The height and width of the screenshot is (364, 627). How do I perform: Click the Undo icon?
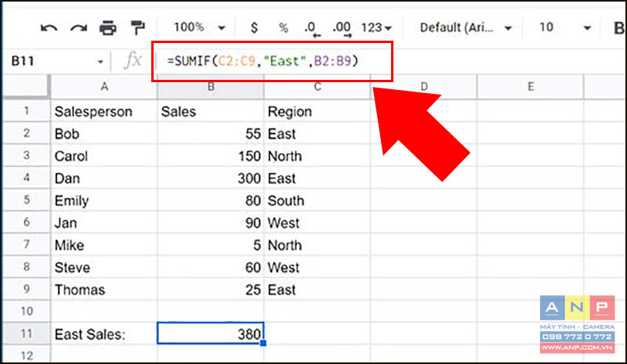pos(49,28)
